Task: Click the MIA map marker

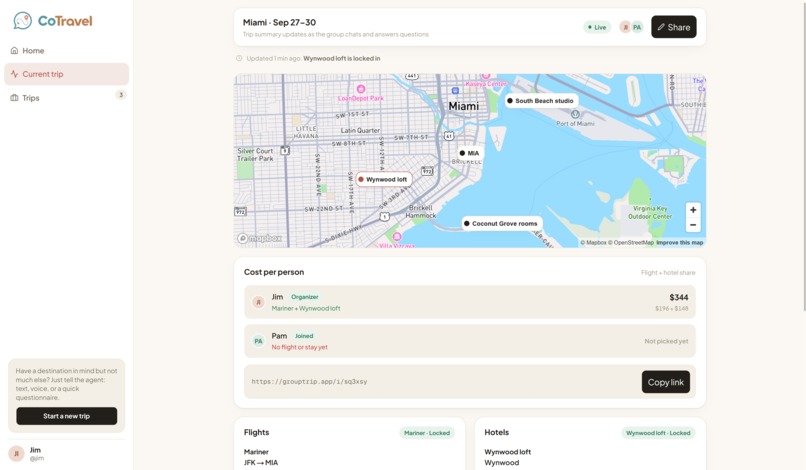Action: (x=470, y=153)
